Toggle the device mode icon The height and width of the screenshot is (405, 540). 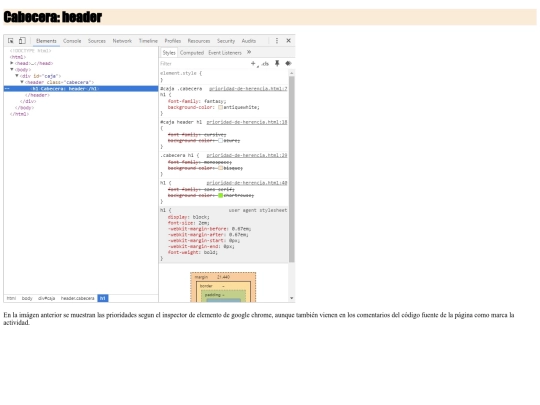(x=22, y=41)
